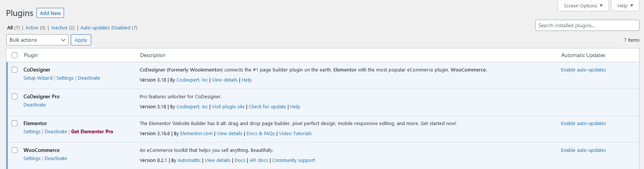Enable auto-updates for WooCommerce
Image resolution: width=644 pixels, height=169 pixels.
click(583, 150)
